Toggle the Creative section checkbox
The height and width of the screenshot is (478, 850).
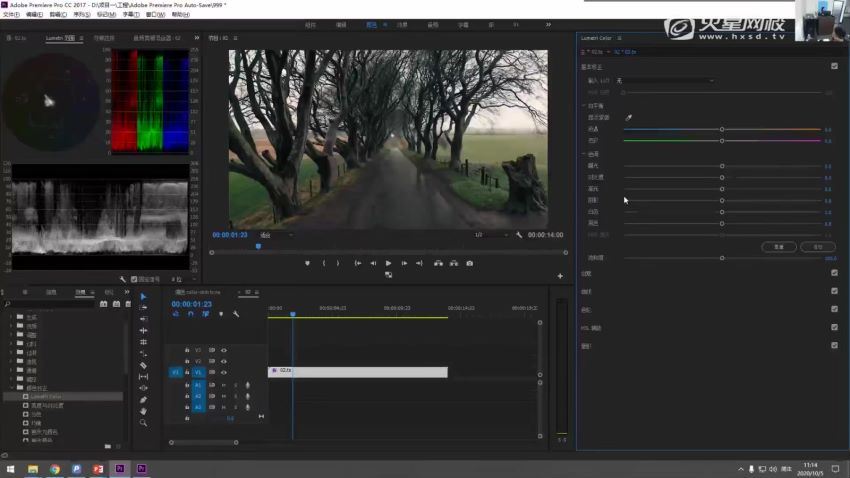(834, 273)
